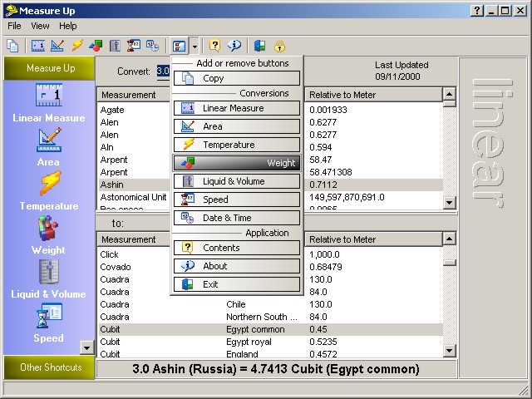Click the Copy icon in the toolbar
The image size is (532, 399).
[x=12, y=46]
